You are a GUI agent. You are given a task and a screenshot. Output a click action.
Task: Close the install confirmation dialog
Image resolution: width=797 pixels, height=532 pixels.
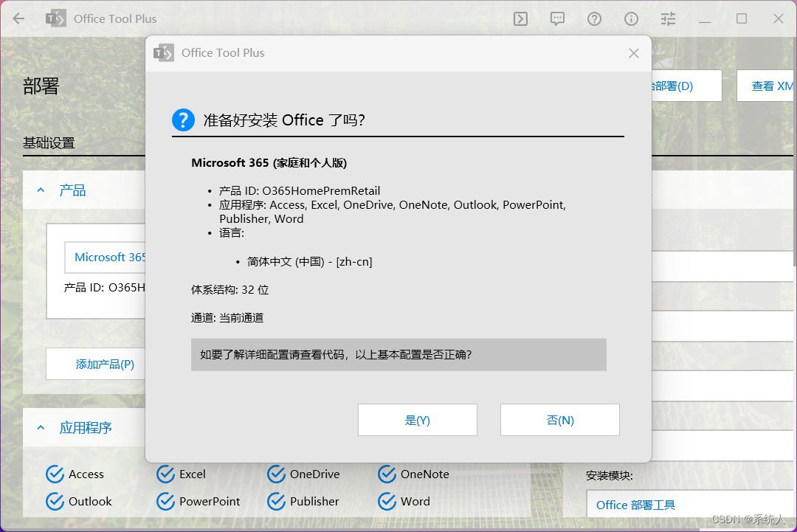tap(633, 53)
